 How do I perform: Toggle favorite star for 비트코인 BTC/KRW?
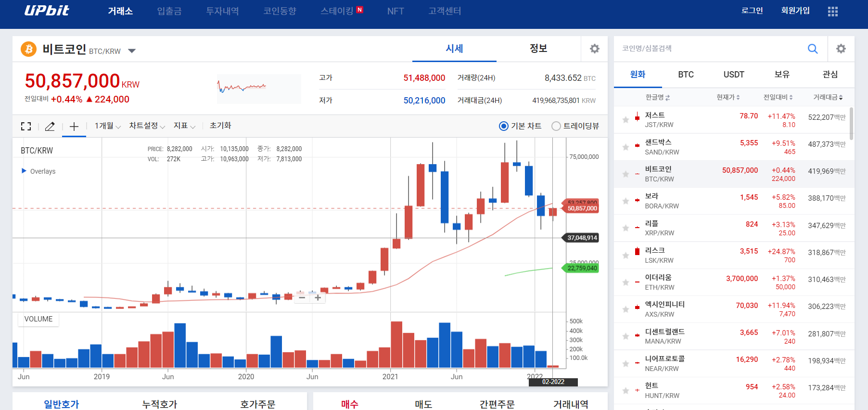pyautogui.click(x=625, y=174)
